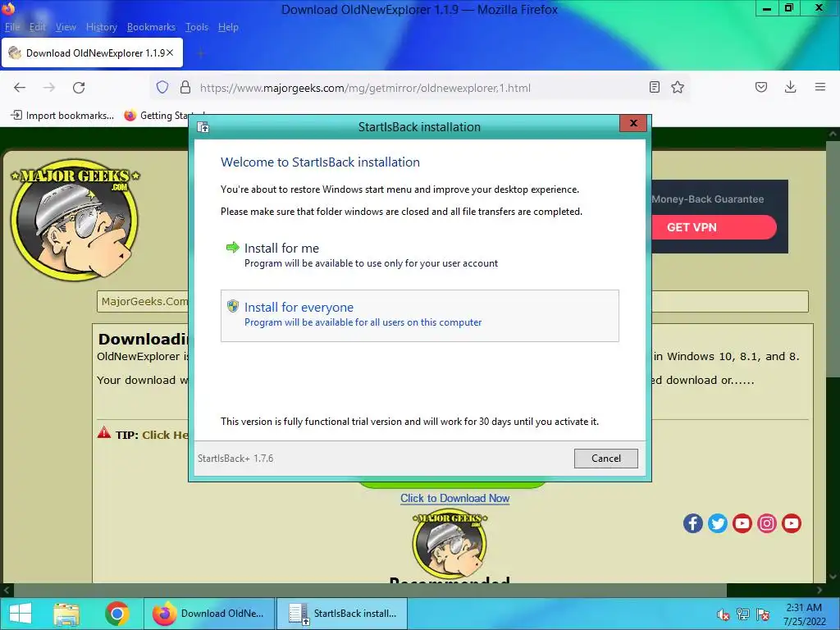840x630 pixels.
Task: Open Firefox application hamburger menu
Action: pos(820,87)
